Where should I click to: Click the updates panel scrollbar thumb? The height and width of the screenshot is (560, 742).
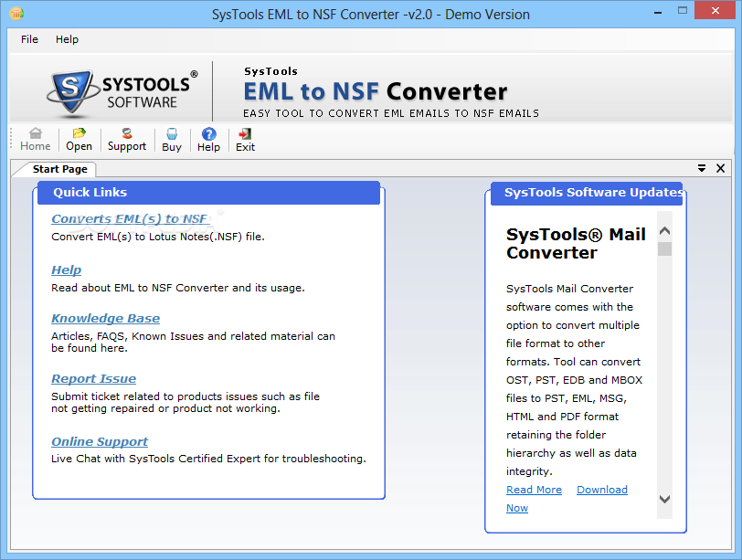[x=665, y=248]
